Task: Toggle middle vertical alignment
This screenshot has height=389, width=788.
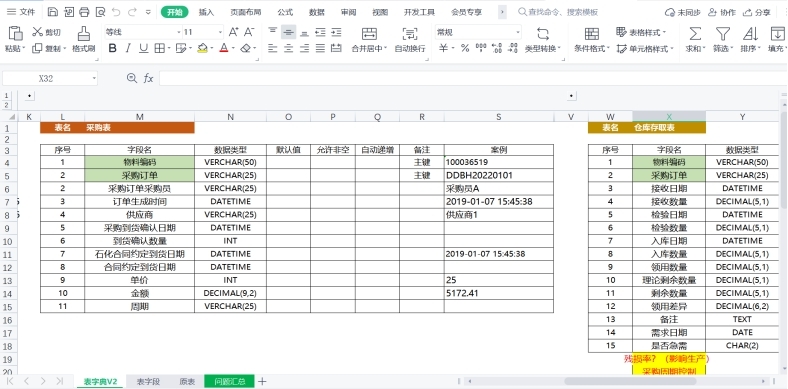Action: click(288, 32)
